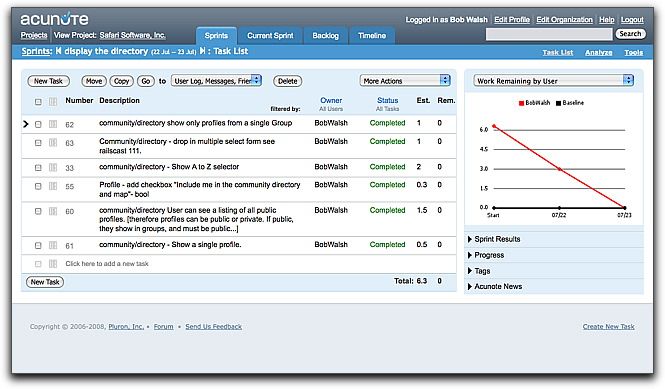665x389 pixels.
Task: Click the "Show A to Z selector" task description
Action: pos(169,167)
